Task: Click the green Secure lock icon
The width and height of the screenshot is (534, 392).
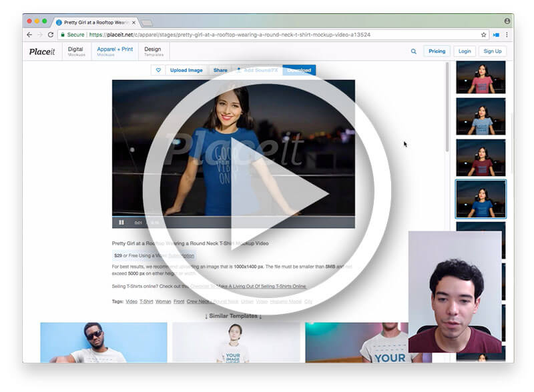Action: [63, 35]
